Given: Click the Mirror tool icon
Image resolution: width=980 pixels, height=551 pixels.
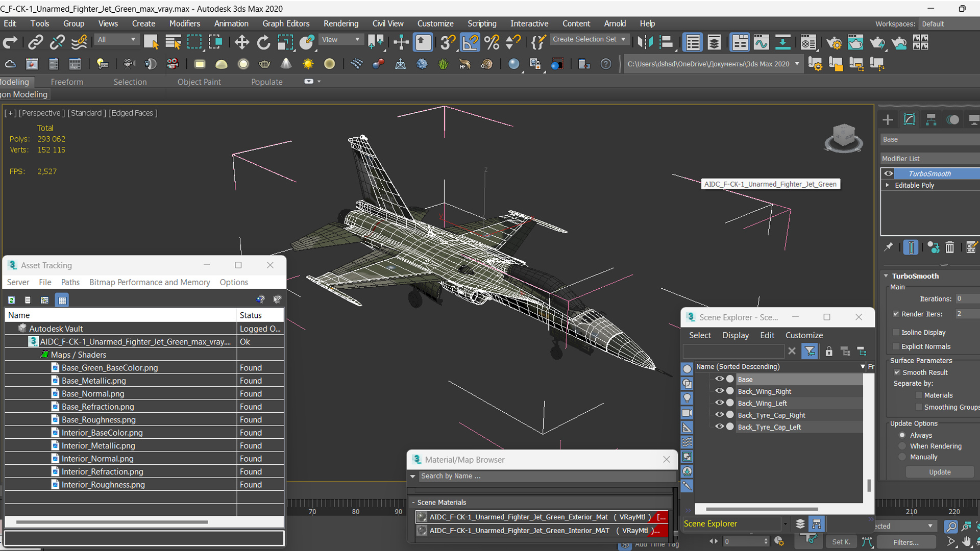Looking at the screenshot, I should coord(645,42).
